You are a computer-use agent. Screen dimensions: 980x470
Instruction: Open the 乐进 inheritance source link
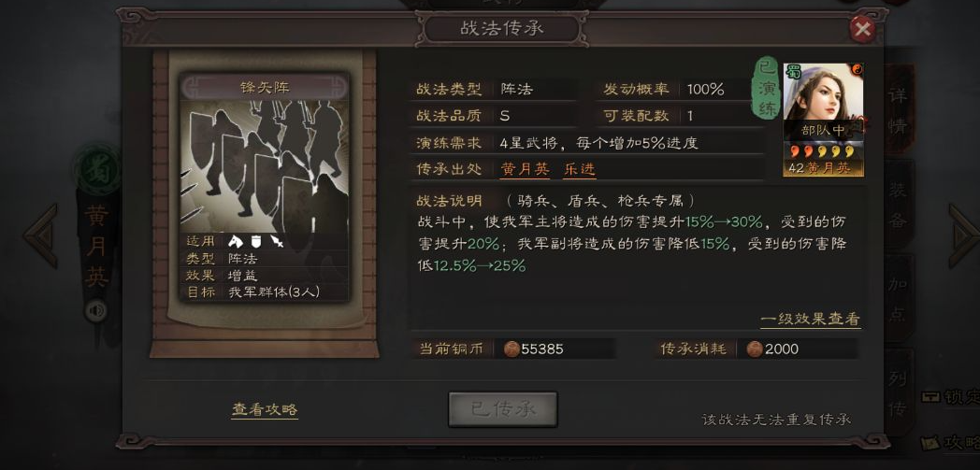(x=580, y=169)
